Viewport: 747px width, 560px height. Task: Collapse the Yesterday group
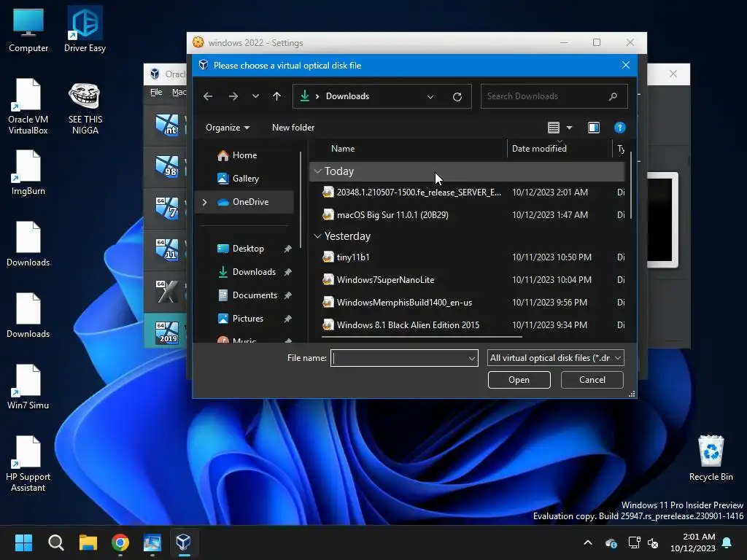tap(318, 236)
